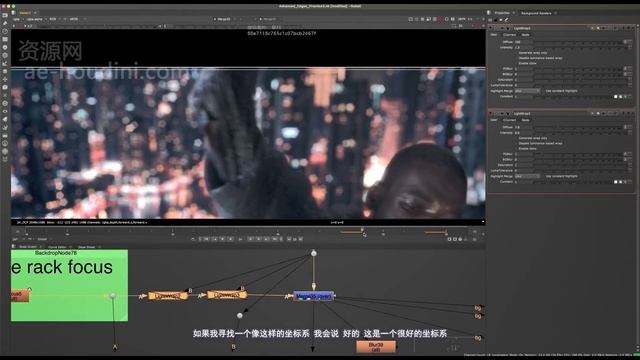Image resolution: width=640 pixels, height=360 pixels.
Task: Open the Merge nodes toolbar menu
Action: (x=5, y=71)
